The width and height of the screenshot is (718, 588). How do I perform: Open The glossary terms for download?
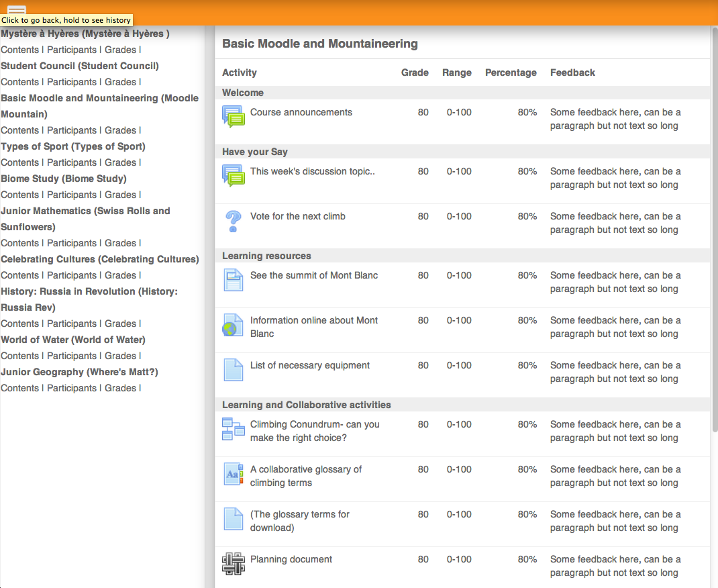(299, 521)
